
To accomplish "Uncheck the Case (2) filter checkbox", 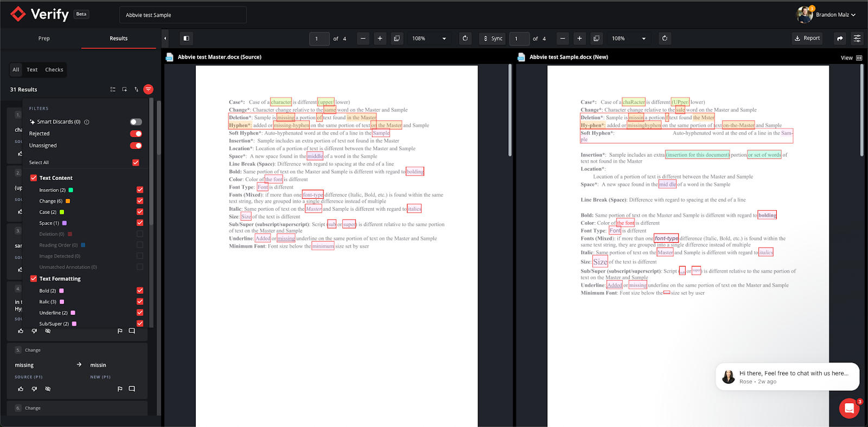I will coord(140,212).
